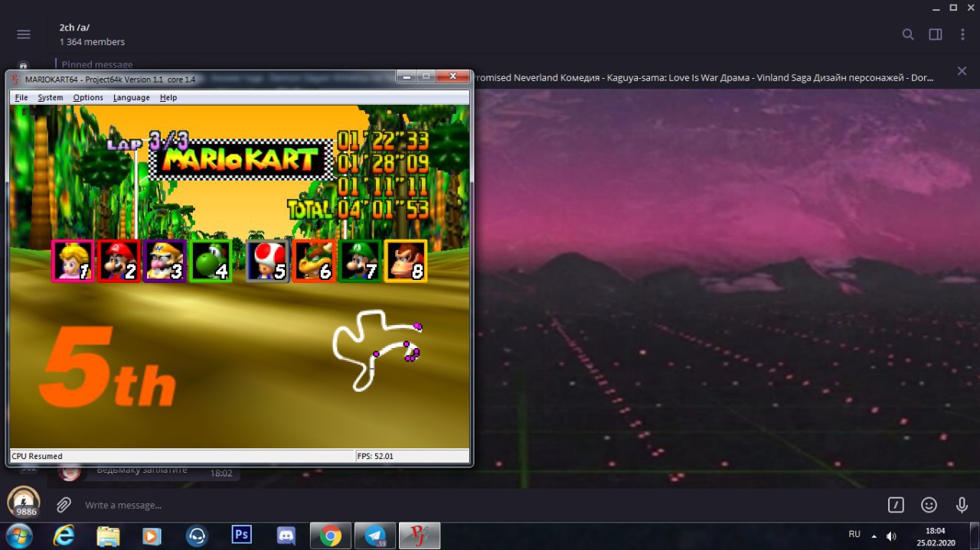Click Luigi's 7th place portrait
This screenshot has width=980, height=550.
point(360,261)
